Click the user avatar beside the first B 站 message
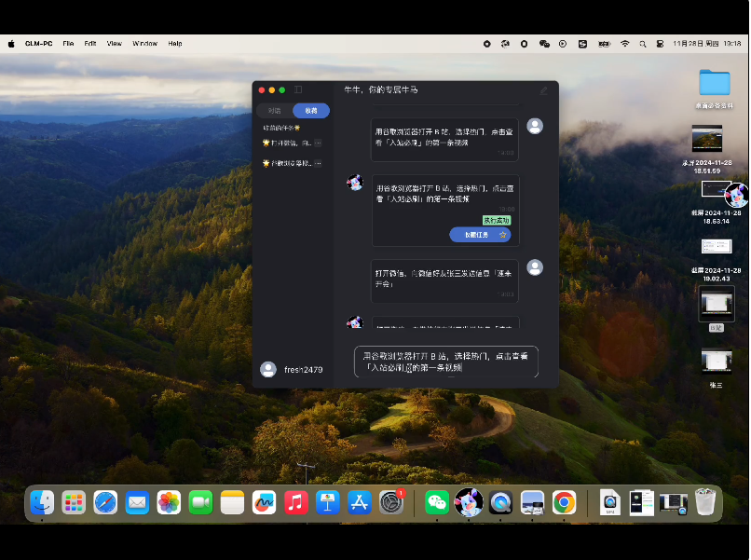751x560 pixels. point(535,126)
